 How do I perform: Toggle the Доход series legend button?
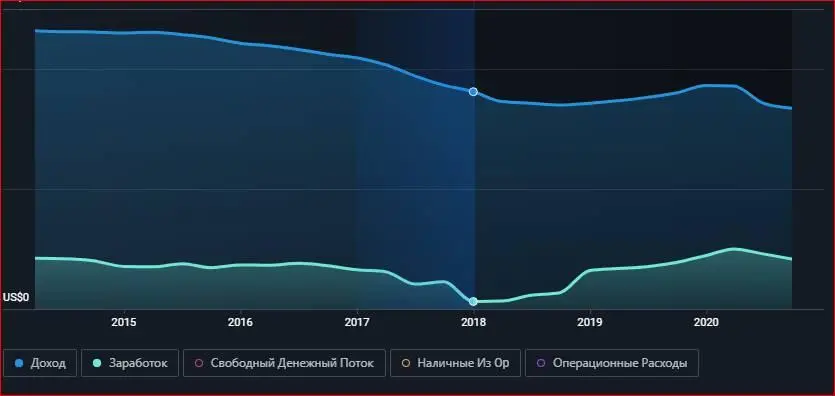pyautogui.click(x=40, y=364)
